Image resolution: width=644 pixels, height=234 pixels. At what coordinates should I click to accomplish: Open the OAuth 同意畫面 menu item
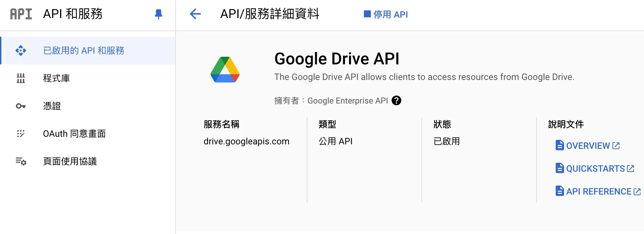click(88, 134)
